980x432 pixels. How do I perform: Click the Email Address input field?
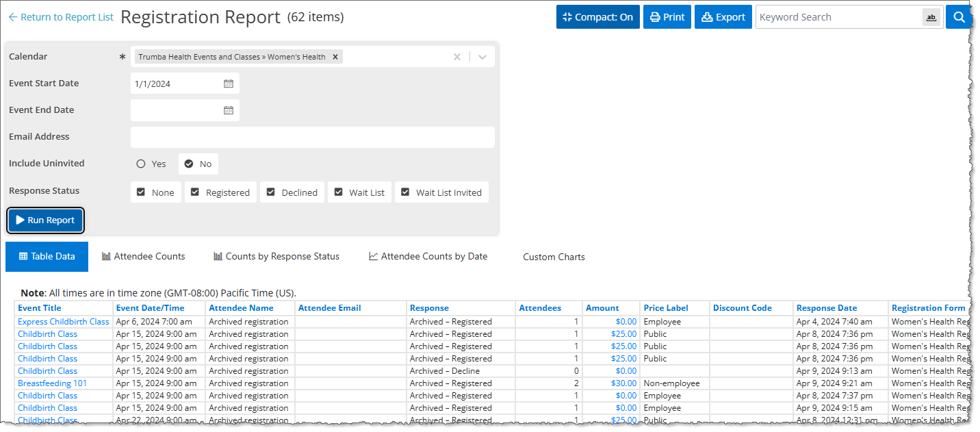point(312,137)
